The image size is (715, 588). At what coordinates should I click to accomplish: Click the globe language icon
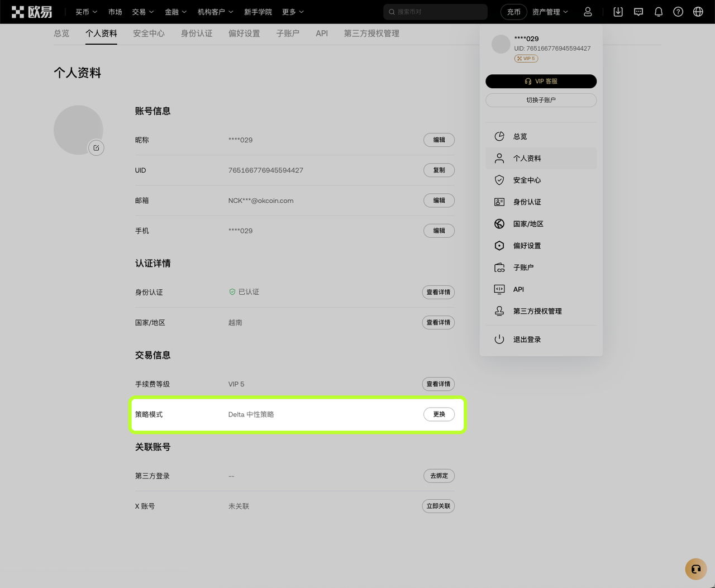coord(698,12)
